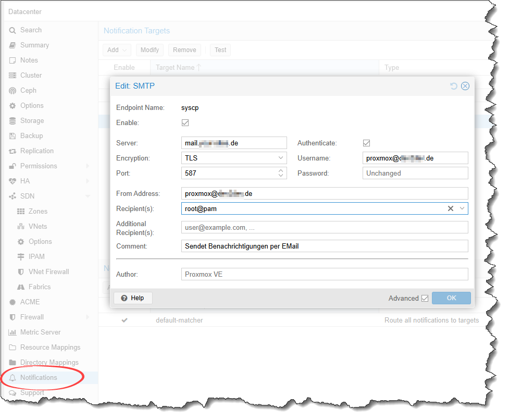
Task: Close the Edit: SMTP dialog
Action: tap(465, 86)
